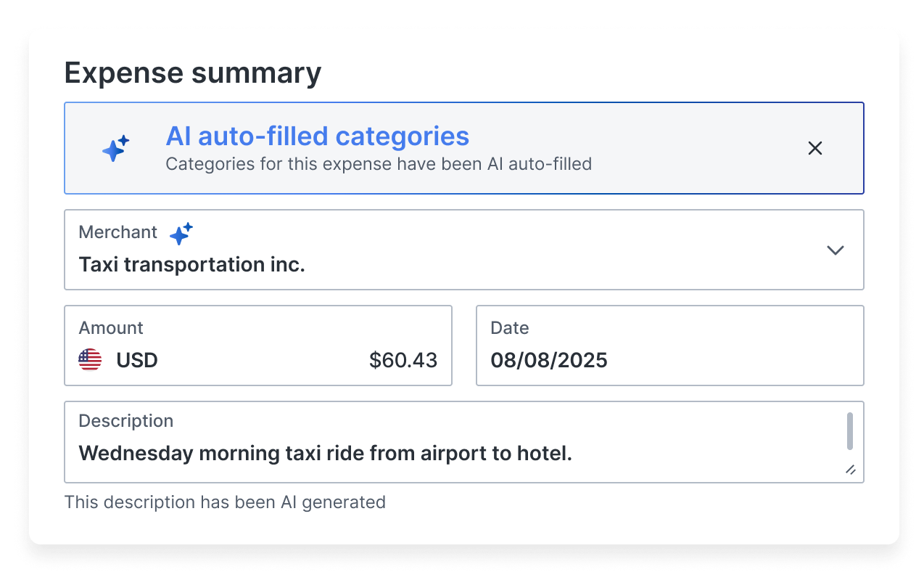The width and height of the screenshot is (924, 572).
Task: Click the Description field label
Action: tap(125, 421)
